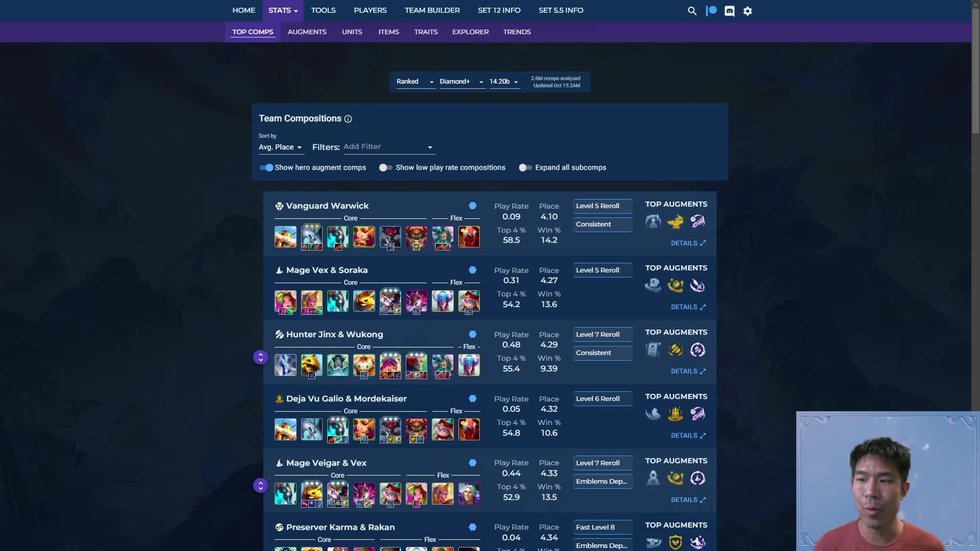The height and width of the screenshot is (551, 980).
Task: Select third top augment of Hunter Jinx & Wukong
Action: [698, 349]
